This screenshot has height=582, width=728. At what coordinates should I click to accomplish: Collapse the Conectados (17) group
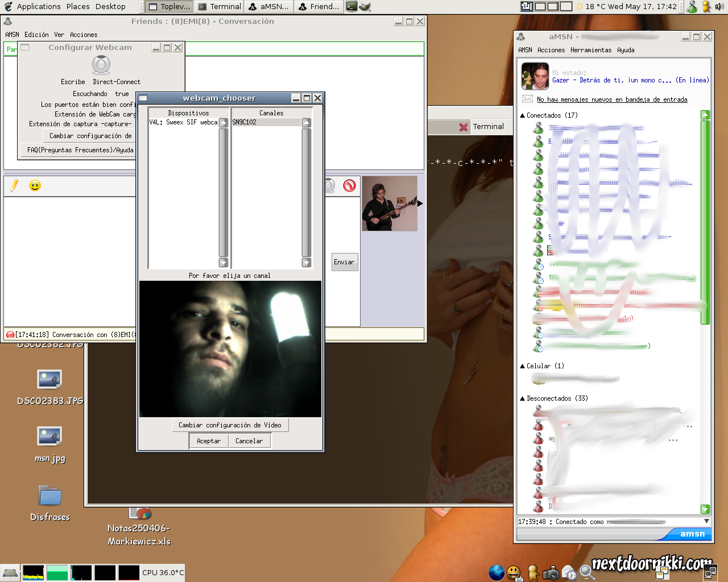[x=523, y=115]
